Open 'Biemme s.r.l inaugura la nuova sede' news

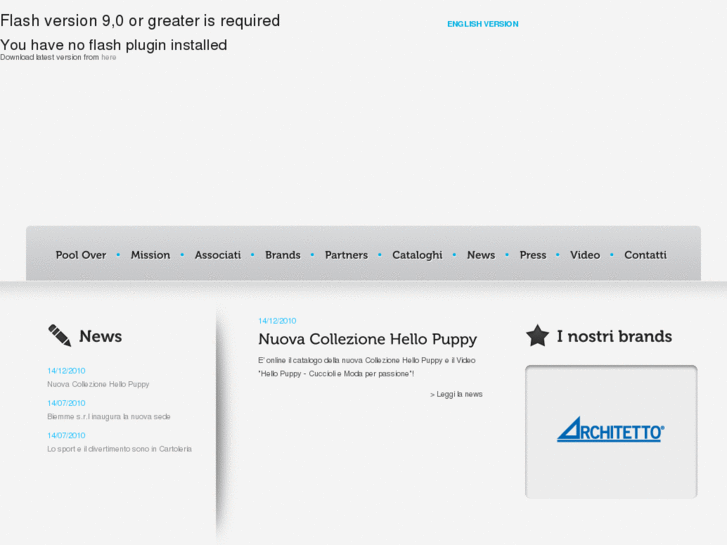[109, 416]
